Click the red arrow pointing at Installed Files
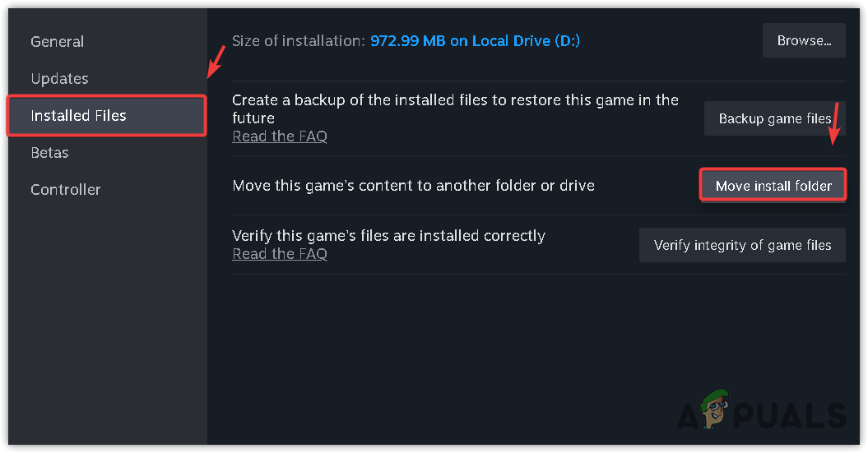The width and height of the screenshot is (868, 453). (216, 62)
